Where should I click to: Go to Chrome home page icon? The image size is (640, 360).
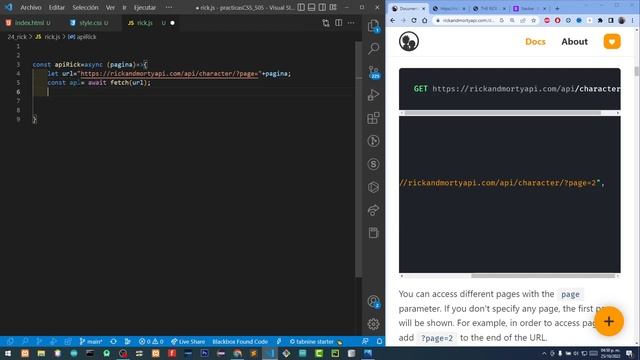pyautogui.click(x=424, y=20)
